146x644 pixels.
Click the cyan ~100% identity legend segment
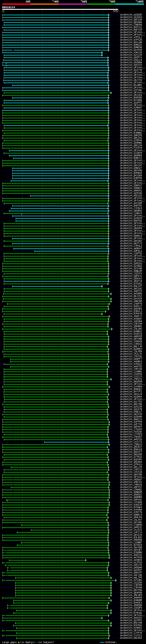click(130, 4)
